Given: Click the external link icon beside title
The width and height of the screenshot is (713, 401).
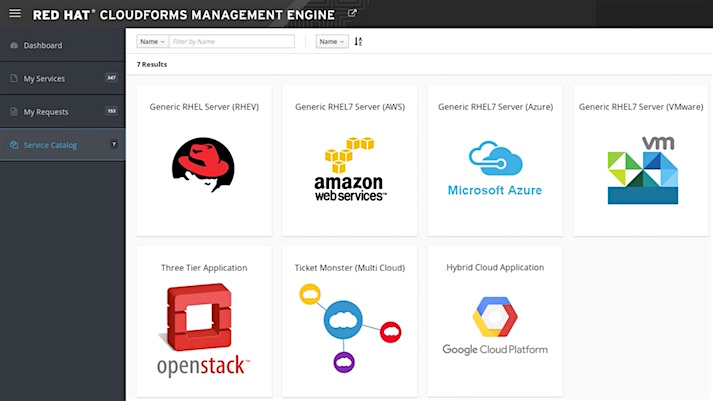Looking at the screenshot, I should coord(352,13).
